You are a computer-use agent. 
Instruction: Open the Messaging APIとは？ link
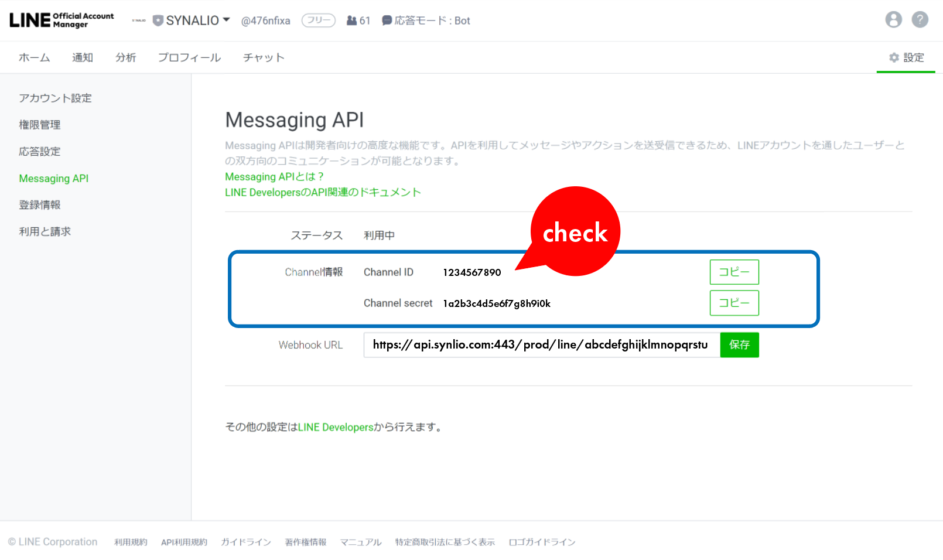tap(274, 177)
